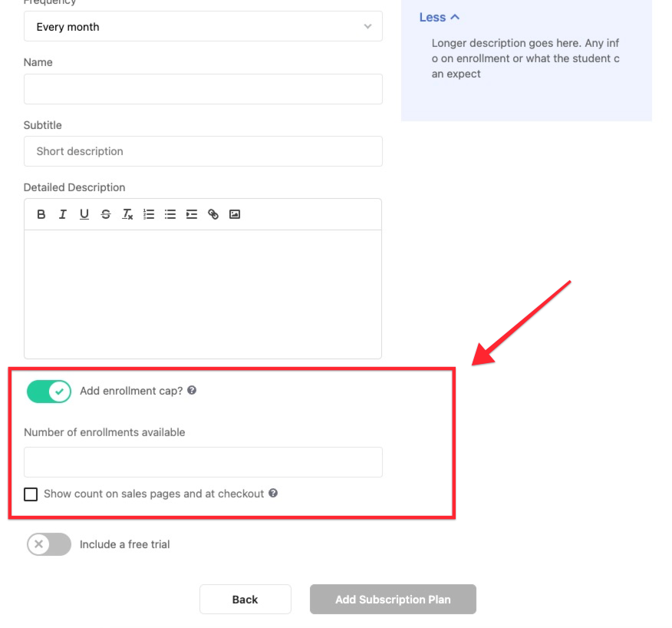
Task: Open the Every month frequency dropdown
Action: [x=203, y=27]
